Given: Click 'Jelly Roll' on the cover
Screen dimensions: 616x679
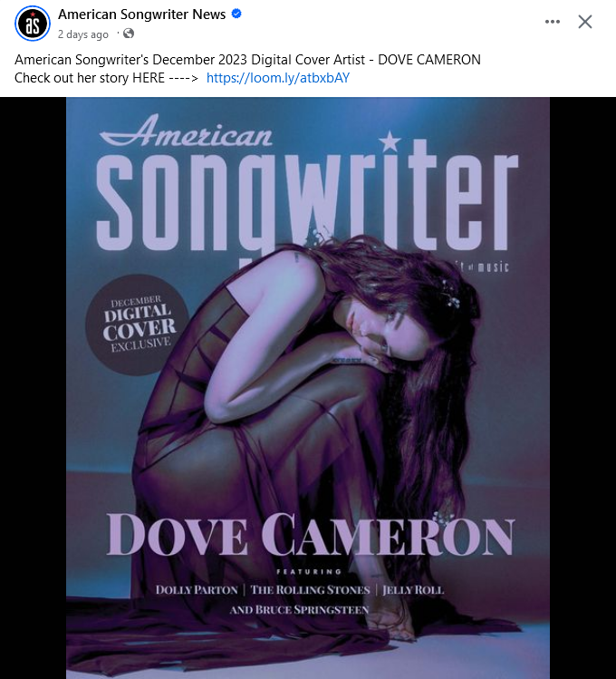Looking at the screenshot, I should point(413,590).
